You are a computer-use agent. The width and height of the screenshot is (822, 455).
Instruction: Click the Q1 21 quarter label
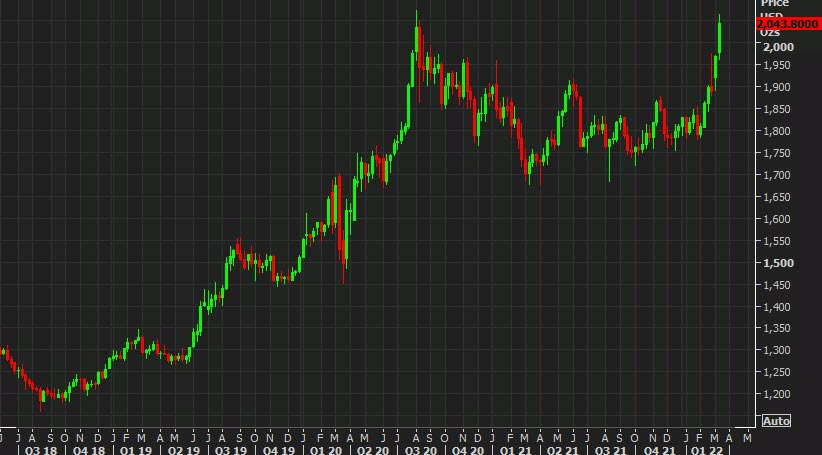coord(518,450)
